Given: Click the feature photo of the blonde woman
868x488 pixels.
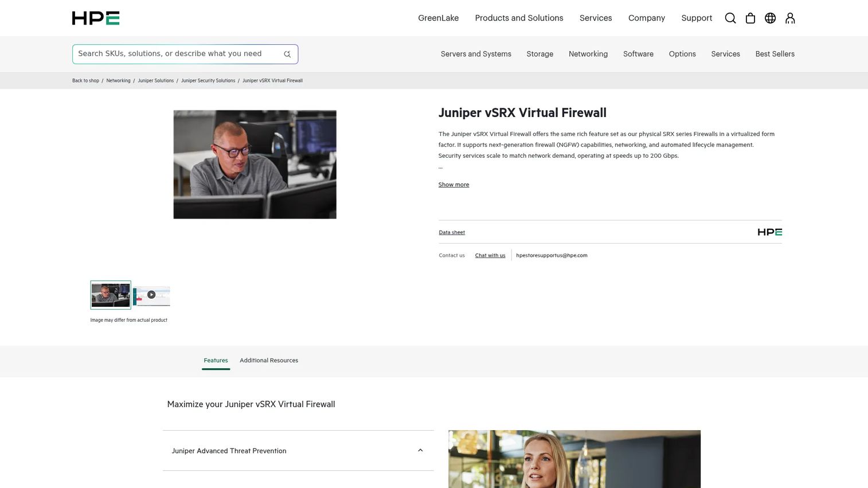Looking at the screenshot, I should tap(574, 459).
